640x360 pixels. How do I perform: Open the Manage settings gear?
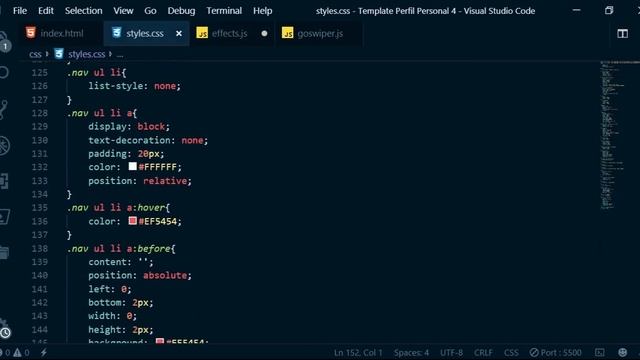pyautogui.click(x=4, y=329)
